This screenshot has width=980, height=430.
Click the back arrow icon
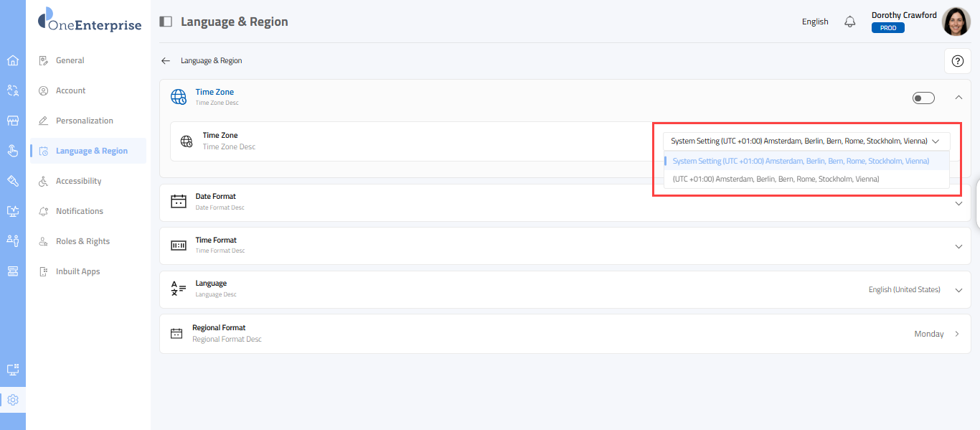click(166, 61)
